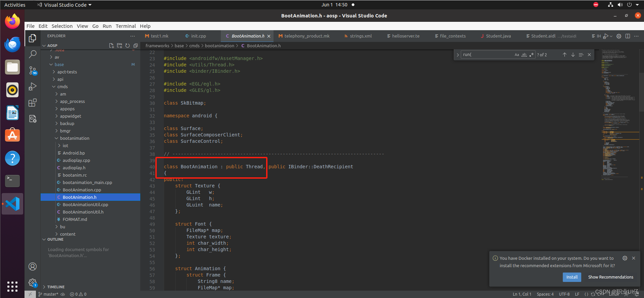This screenshot has height=298, width=644.
Task: Toggle Use Regular Expression in find widget
Action: click(x=532, y=55)
